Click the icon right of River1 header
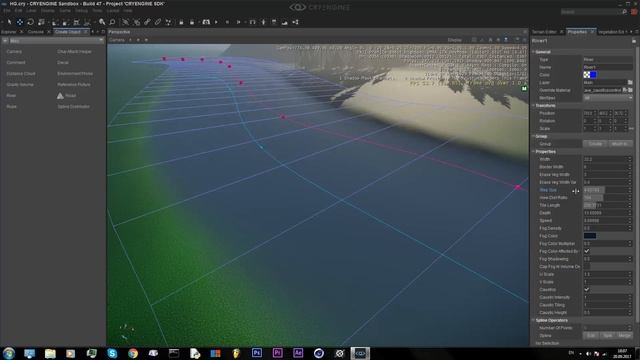 pyautogui.click(x=634, y=41)
